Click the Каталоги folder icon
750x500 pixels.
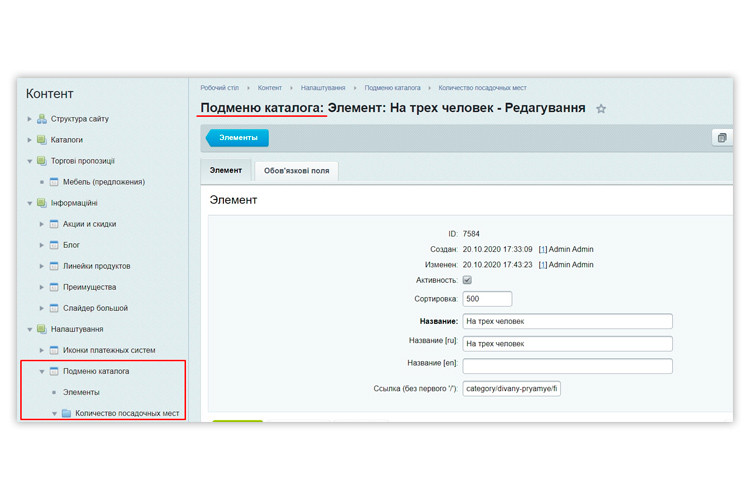[42, 140]
